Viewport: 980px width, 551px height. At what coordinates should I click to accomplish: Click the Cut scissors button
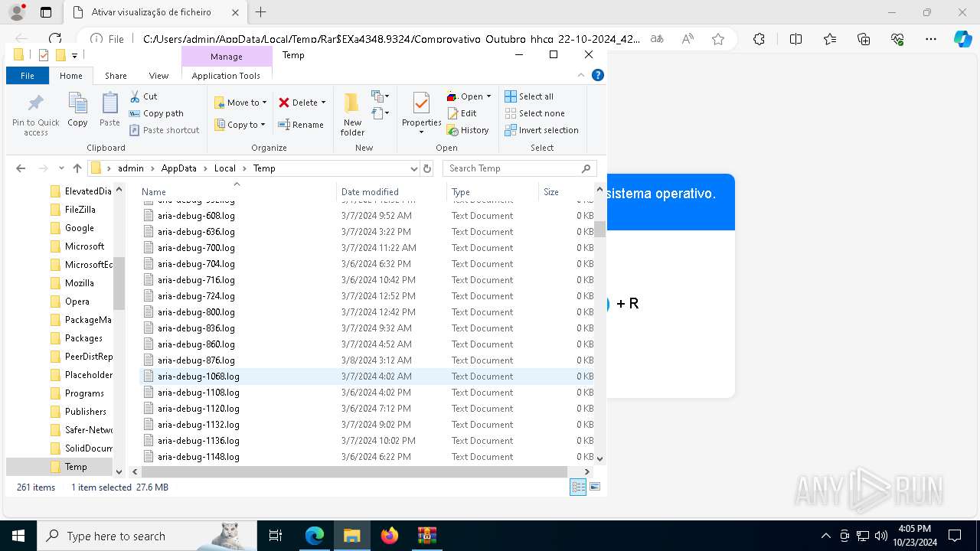pyautogui.click(x=143, y=96)
